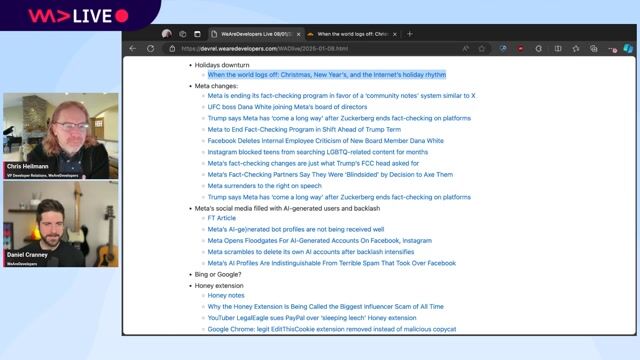Click the WeAreDevelopers LIVE logo

coord(78,16)
